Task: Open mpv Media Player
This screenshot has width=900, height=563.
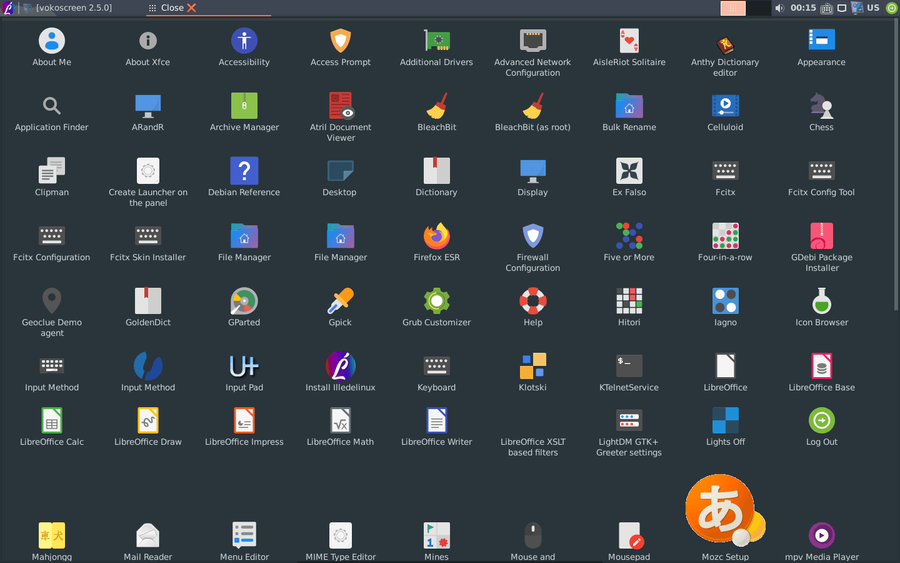Action: [821, 541]
